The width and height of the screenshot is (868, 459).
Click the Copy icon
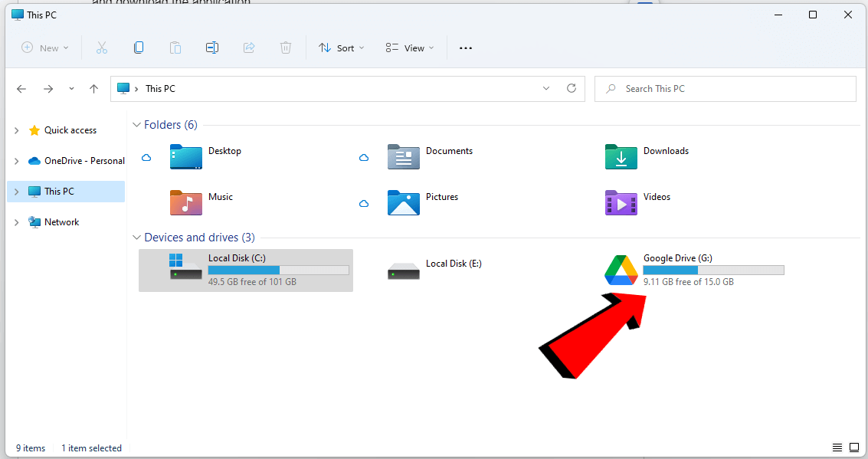(139, 47)
